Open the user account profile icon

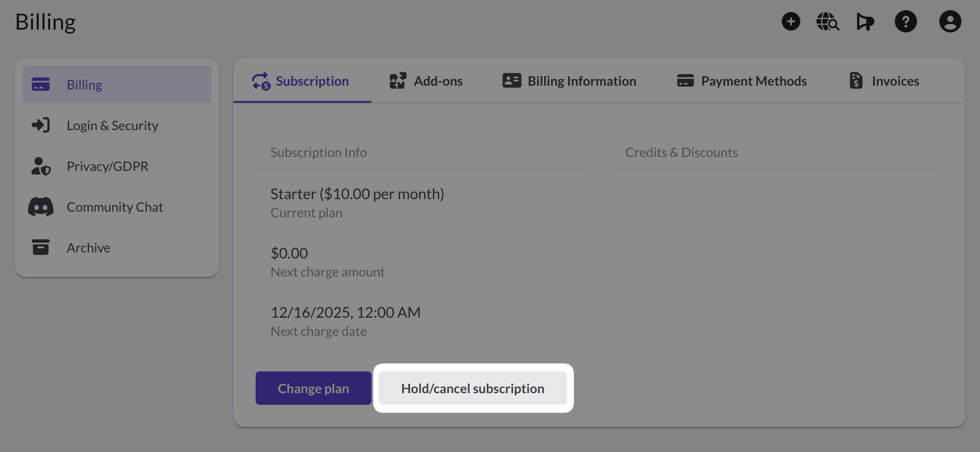tap(950, 21)
